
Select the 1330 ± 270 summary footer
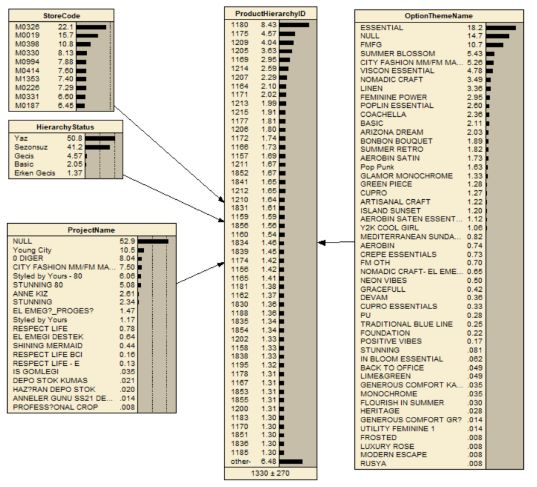pos(271,473)
